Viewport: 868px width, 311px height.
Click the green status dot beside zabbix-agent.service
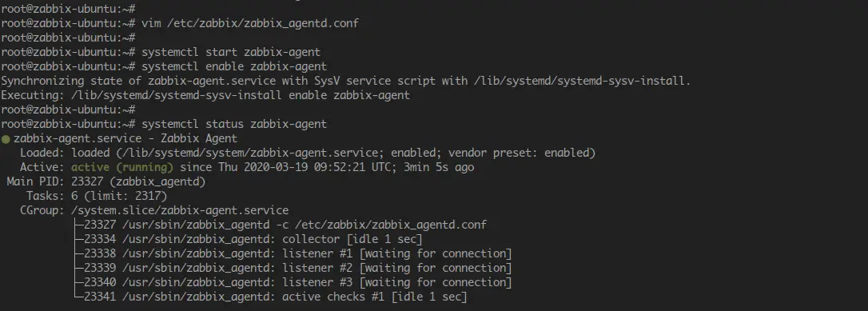click(6, 139)
